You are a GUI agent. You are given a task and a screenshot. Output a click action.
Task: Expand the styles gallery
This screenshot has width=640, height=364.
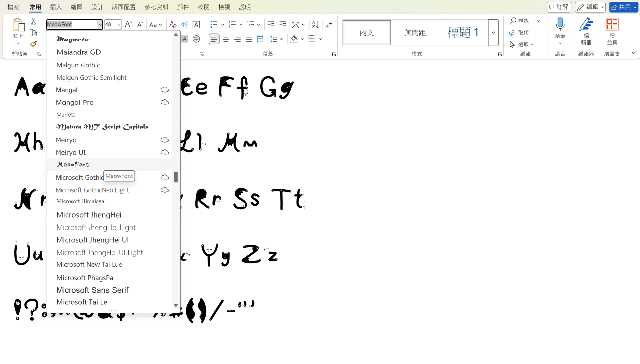click(x=493, y=32)
